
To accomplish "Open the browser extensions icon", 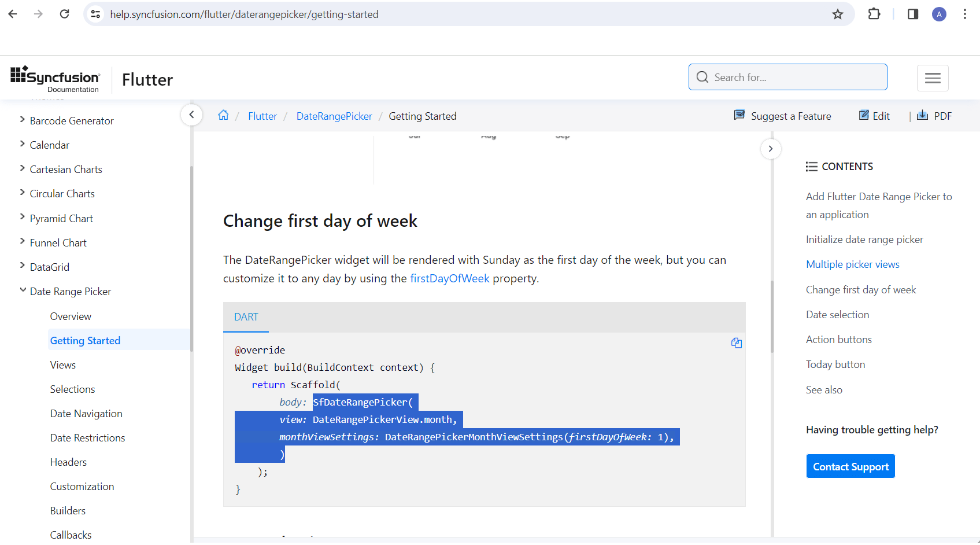I will (874, 14).
